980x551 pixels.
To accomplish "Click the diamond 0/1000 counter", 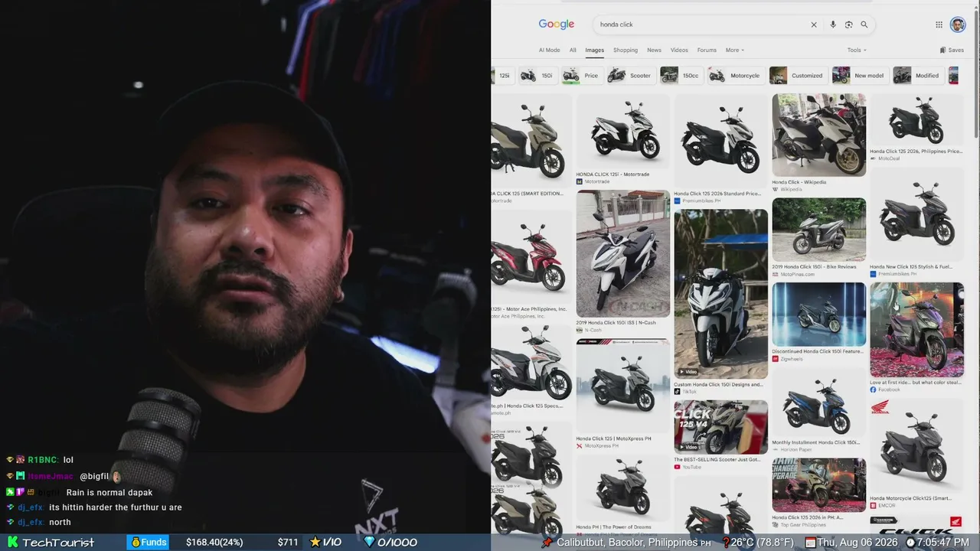I will (x=390, y=543).
